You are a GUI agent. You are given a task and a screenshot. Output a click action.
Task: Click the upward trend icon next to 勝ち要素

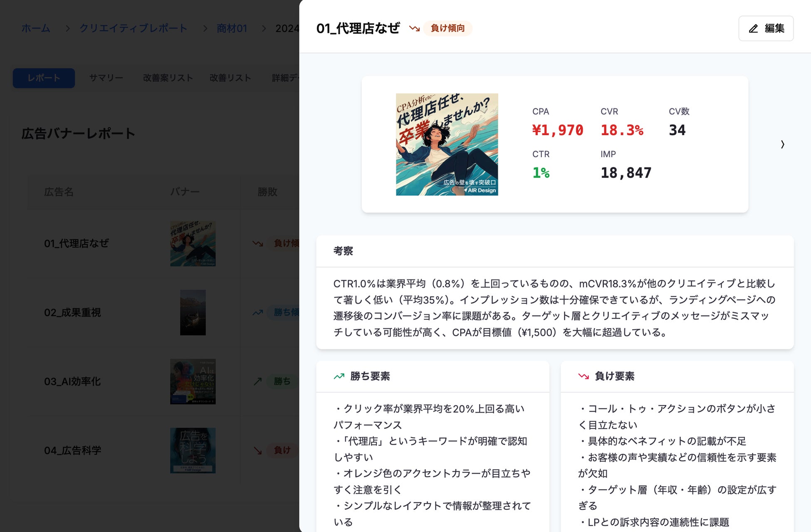pos(339,376)
